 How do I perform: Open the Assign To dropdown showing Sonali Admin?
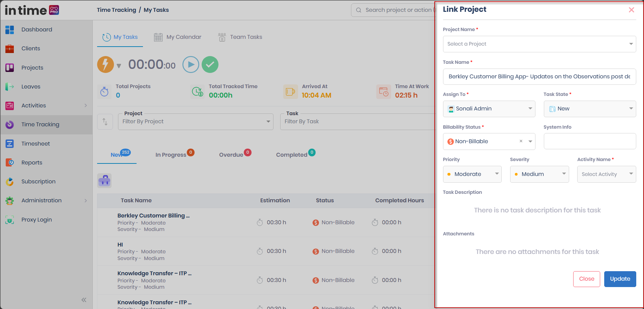point(489,109)
